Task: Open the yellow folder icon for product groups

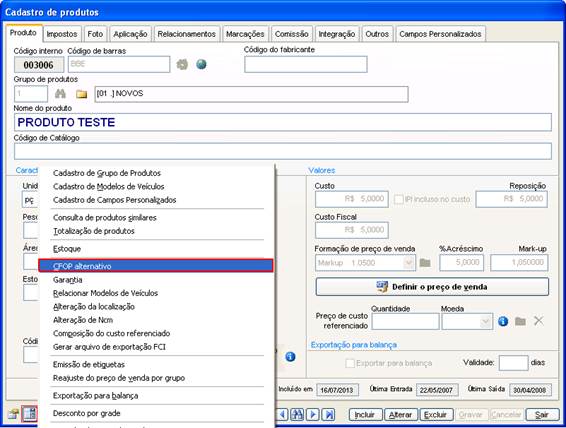Action: coord(82,94)
